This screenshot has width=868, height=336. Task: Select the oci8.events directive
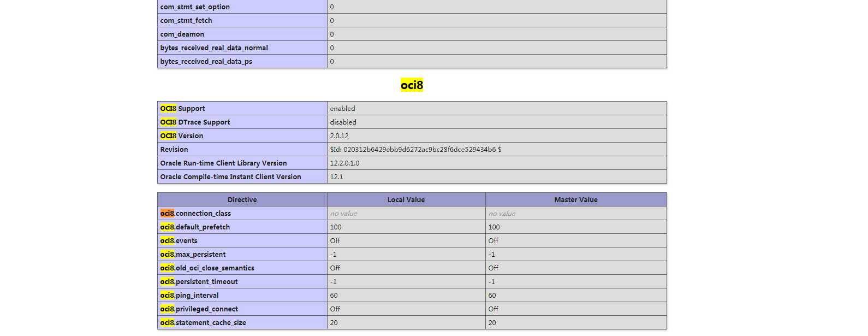point(179,240)
